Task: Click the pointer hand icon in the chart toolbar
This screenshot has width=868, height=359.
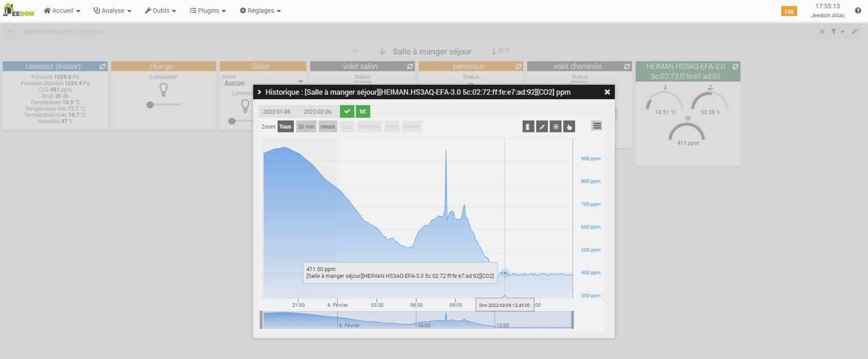Action: click(569, 127)
